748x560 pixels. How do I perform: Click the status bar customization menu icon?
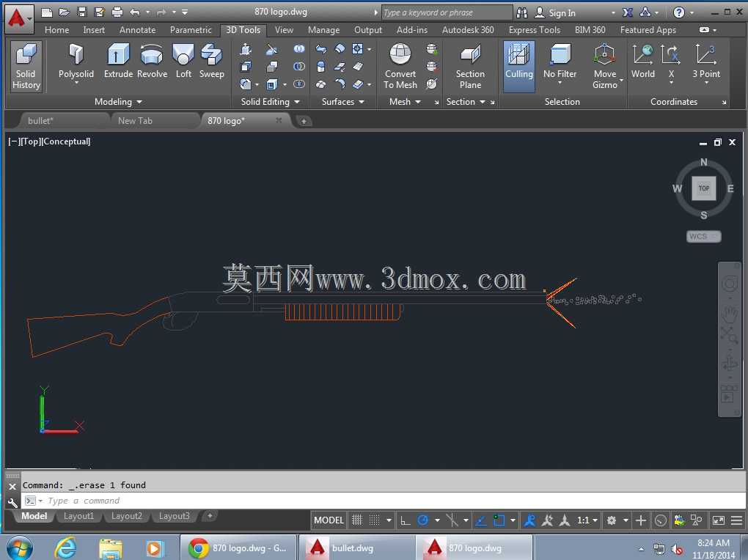(x=737, y=520)
